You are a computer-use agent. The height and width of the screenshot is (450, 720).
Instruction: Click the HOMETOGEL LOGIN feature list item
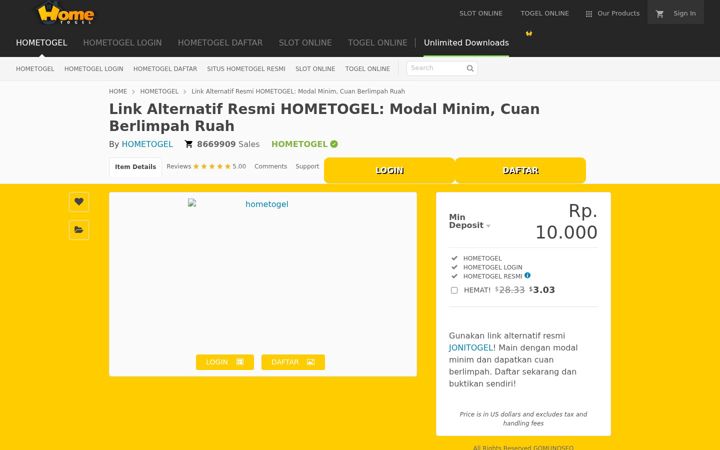493,267
